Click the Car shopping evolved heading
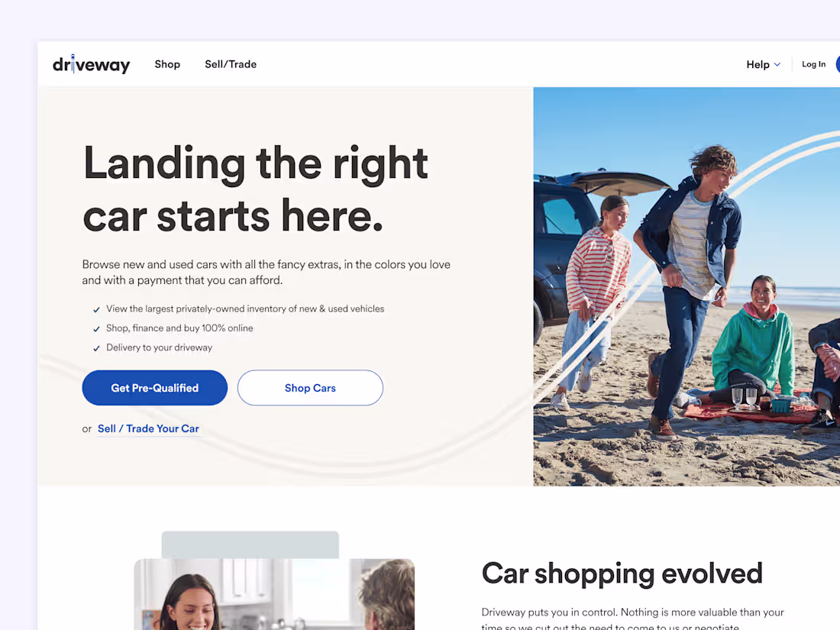 tap(622, 573)
